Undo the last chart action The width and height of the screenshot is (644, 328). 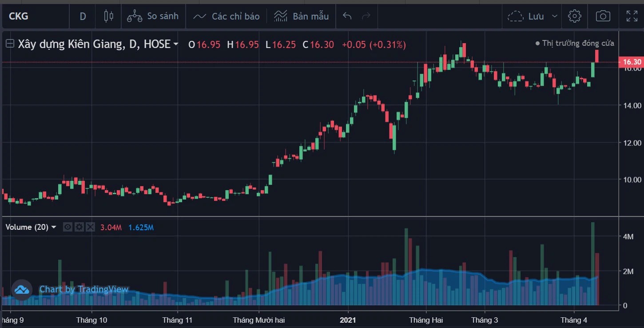coord(347,16)
